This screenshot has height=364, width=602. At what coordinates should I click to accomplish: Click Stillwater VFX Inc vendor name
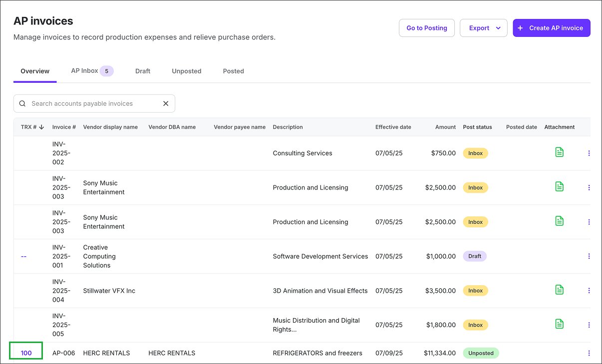pyautogui.click(x=109, y=291)
